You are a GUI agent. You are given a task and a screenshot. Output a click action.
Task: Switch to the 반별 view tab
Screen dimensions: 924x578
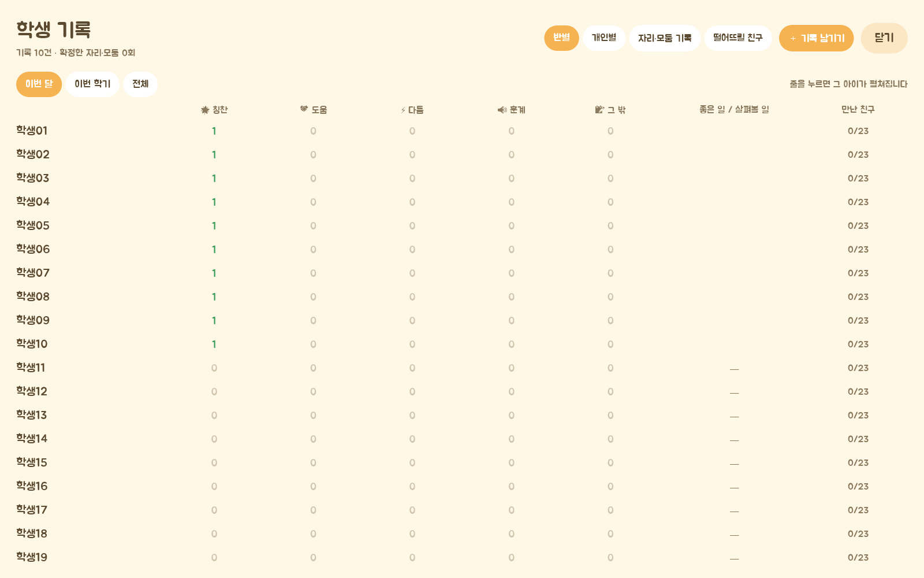561,38
